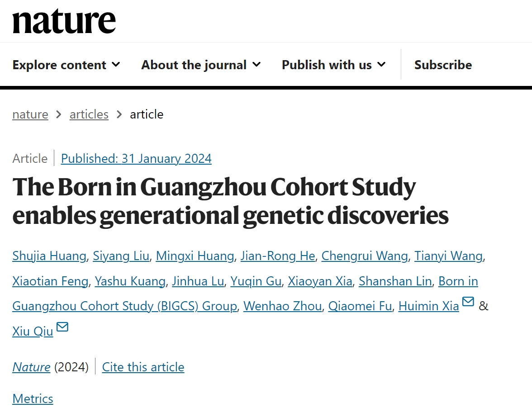Expand the Explore content dropdown
Screen dimensions: 532x417
pos(66,65)
